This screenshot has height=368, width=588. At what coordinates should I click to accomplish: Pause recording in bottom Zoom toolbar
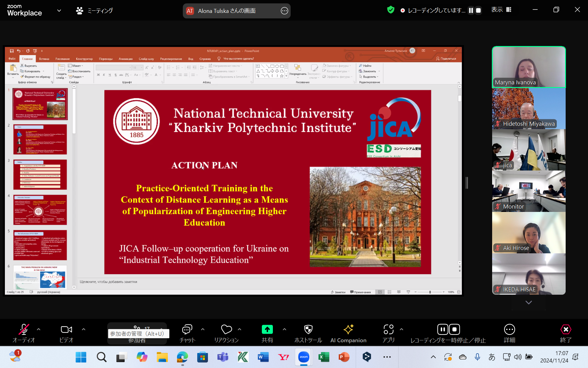tap(443, 329)
